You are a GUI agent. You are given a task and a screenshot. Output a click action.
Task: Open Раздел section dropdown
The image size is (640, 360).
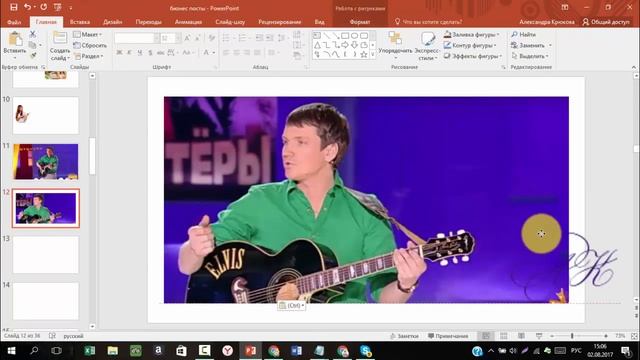pos(89,56)
